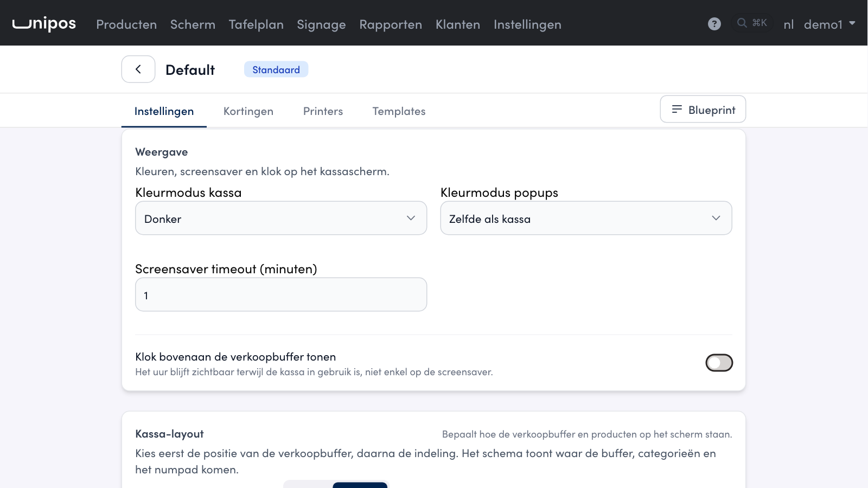Click the Unipos logo
Image resolution: width=868 pixels, height=488 pixels.
(44, 23)
